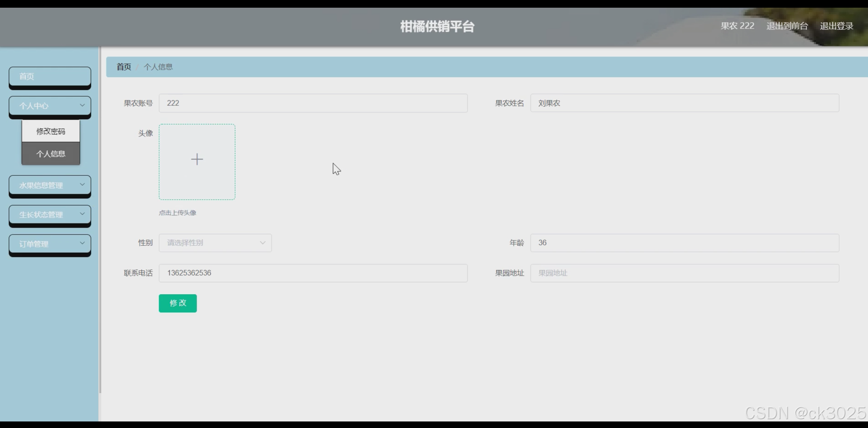Click the 首页 breadcrumb link
The height and width of the screenshot is (428, 868).
click(x=124, y=67)
